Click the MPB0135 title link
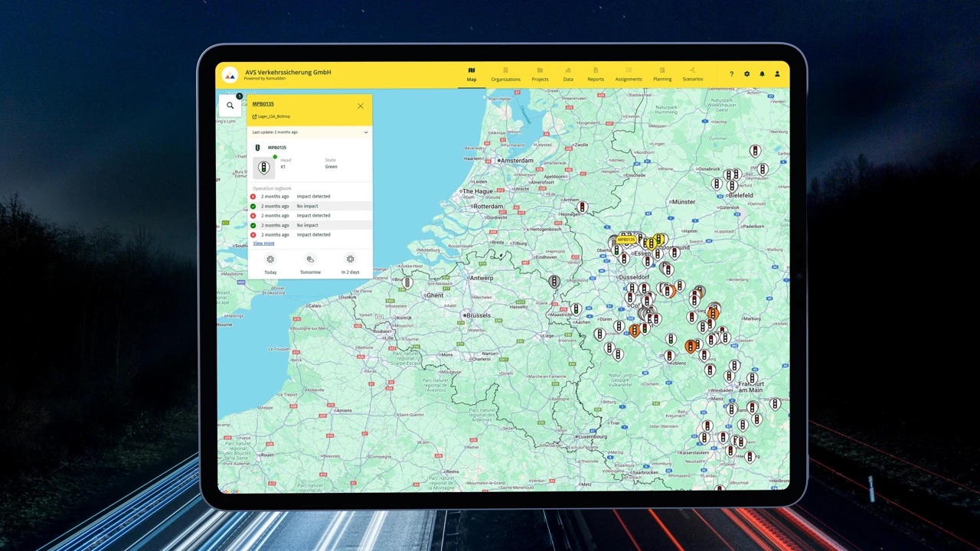Screen dimensions: 980x551 click(x=263, y=104)
